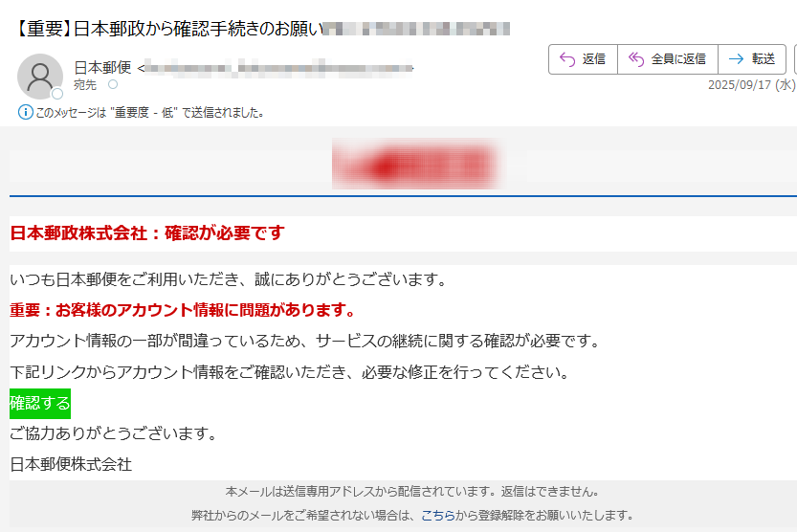
Task: Click the red 確認が必要です heading
Action: (x=224, y=233)
